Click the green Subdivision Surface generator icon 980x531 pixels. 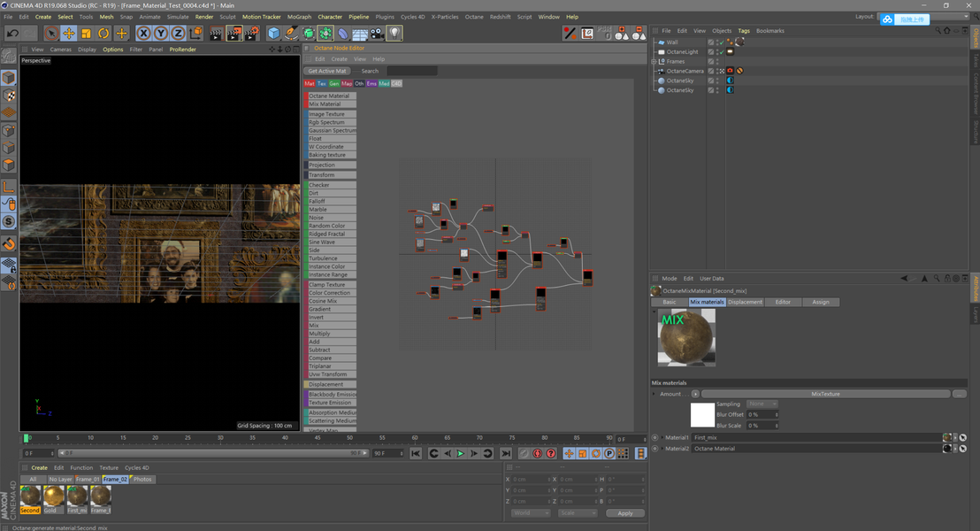coord(309,33)
